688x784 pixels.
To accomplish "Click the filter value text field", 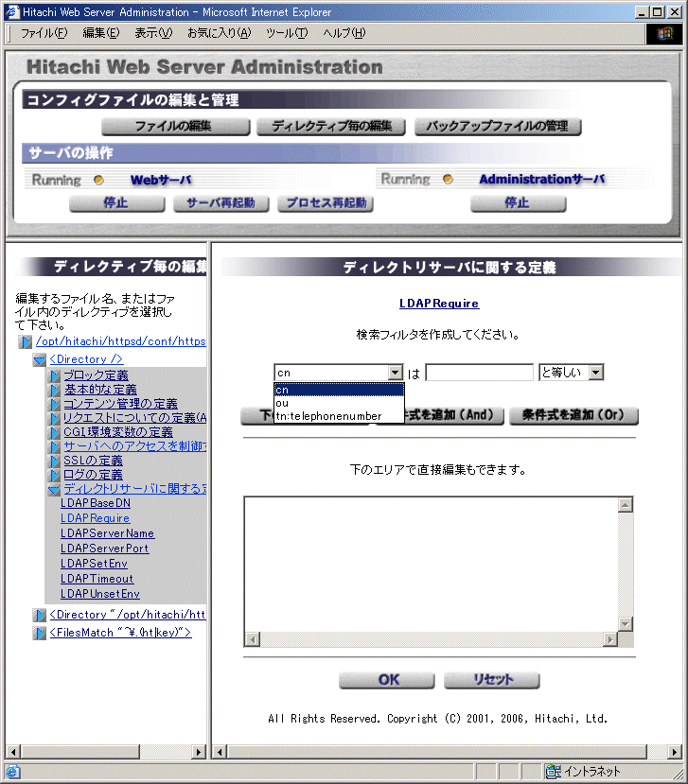I will tap(480, 373).
